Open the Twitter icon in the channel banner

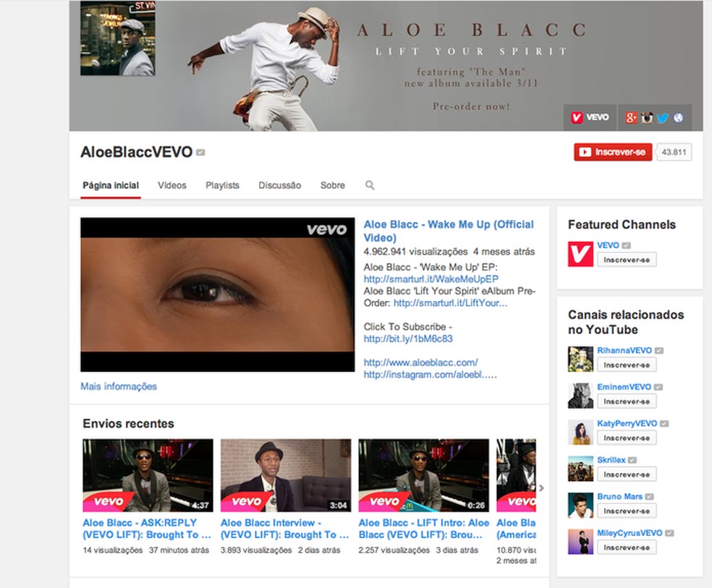point(663,117)
